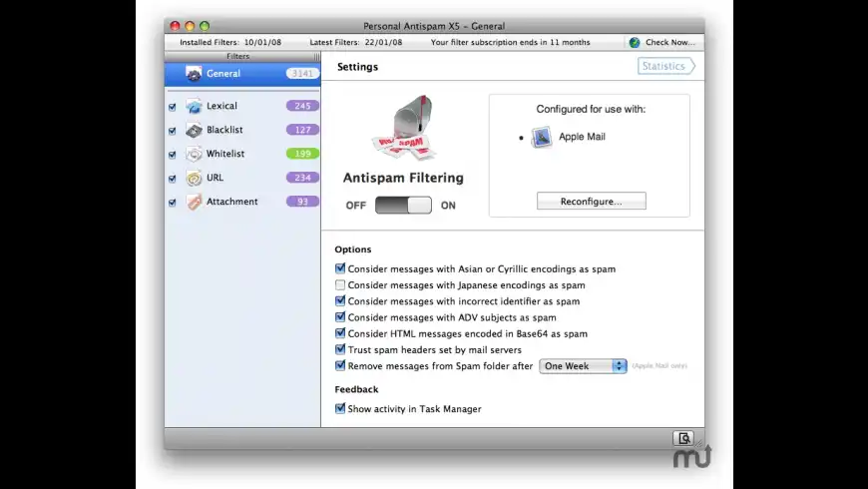Toggle the Blacklist filter checkbox
The image size is (868, 489).
173,131
